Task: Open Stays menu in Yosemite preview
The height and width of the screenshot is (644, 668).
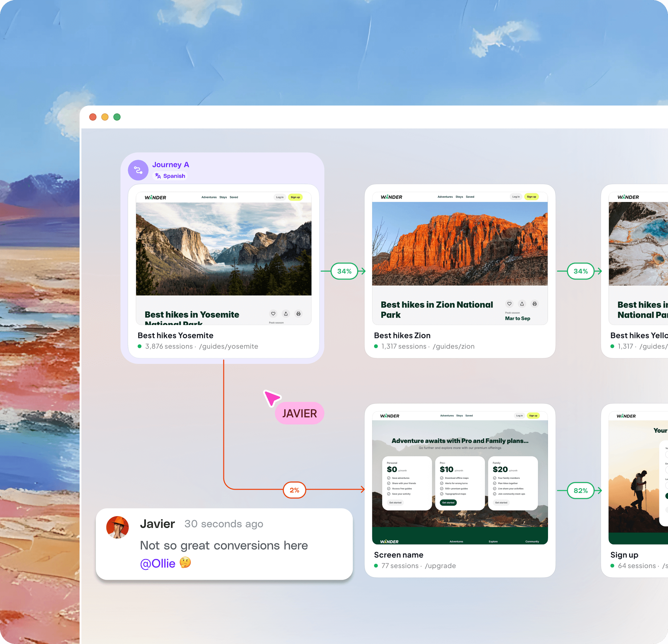Action: tap(223, 197)
